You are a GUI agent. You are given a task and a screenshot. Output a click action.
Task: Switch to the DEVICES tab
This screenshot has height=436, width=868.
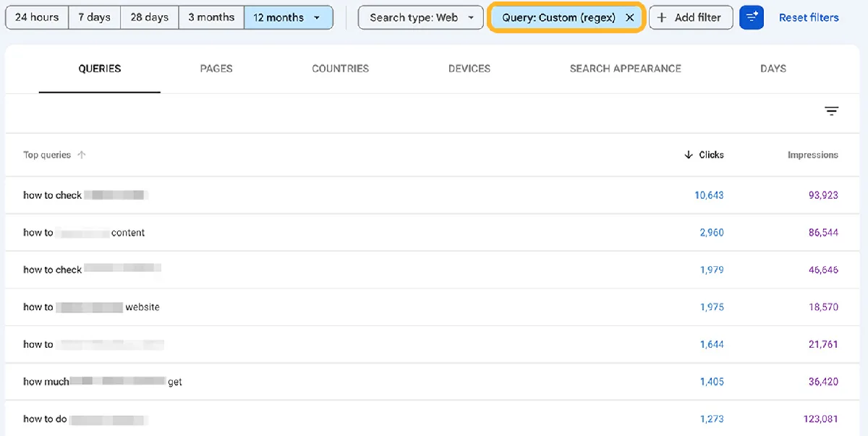click(469, 69)
